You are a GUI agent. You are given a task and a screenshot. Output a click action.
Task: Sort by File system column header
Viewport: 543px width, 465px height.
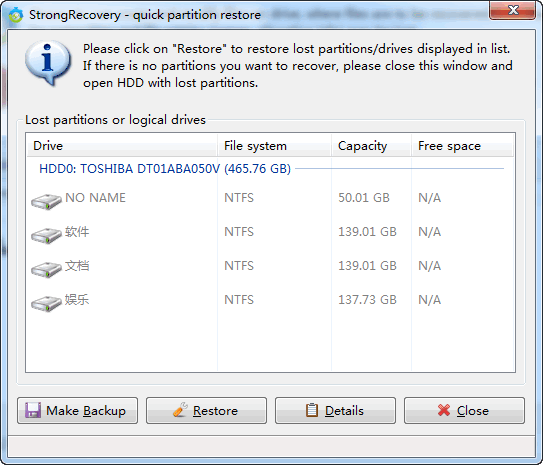click(274, 146)
